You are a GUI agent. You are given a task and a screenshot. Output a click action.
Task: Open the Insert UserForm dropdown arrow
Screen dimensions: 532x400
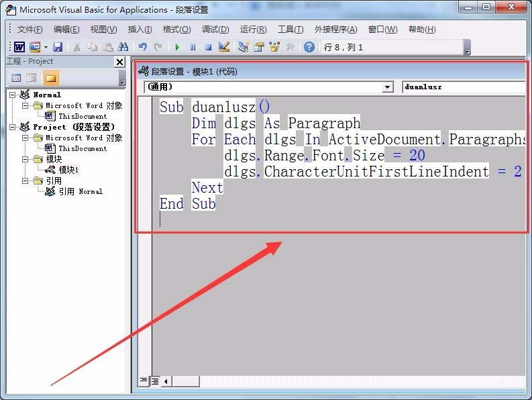pyautogui.click(x=46, y=47)
